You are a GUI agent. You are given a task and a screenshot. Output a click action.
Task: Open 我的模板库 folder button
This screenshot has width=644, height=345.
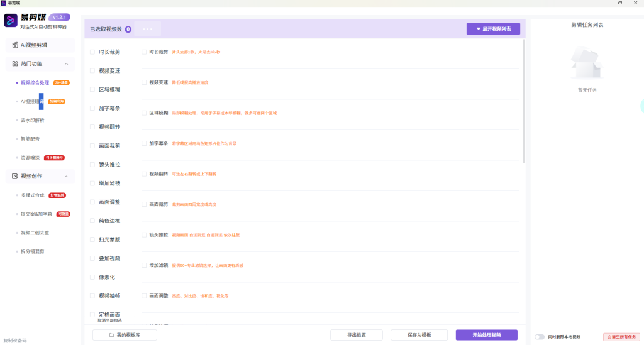[x=125, y=335]
